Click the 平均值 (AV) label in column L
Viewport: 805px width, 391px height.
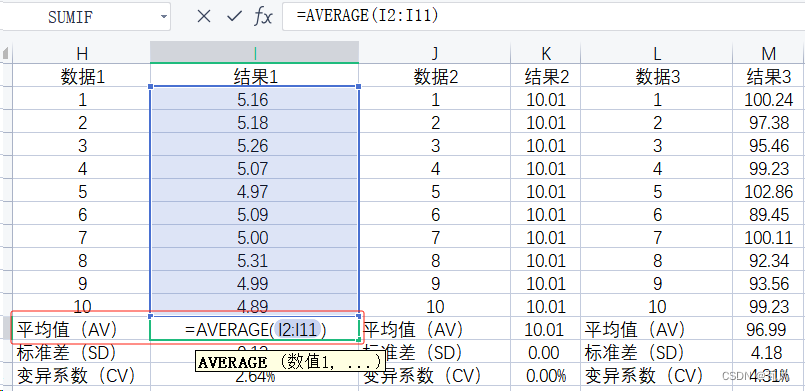point(636,329)
